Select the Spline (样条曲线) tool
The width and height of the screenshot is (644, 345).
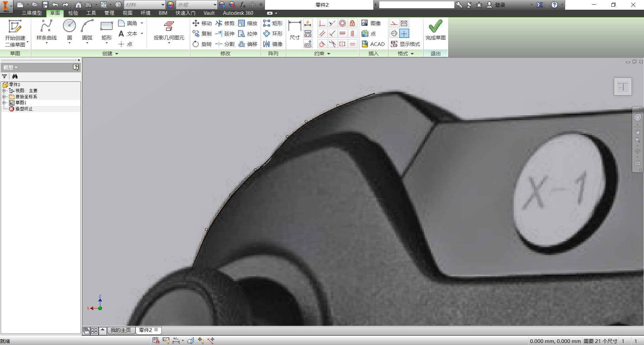point(46,30)
